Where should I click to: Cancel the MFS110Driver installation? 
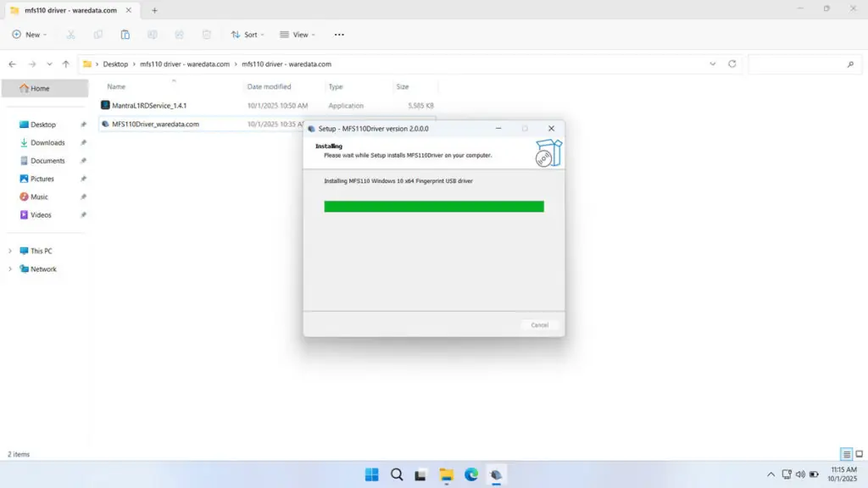pos(540,324)
